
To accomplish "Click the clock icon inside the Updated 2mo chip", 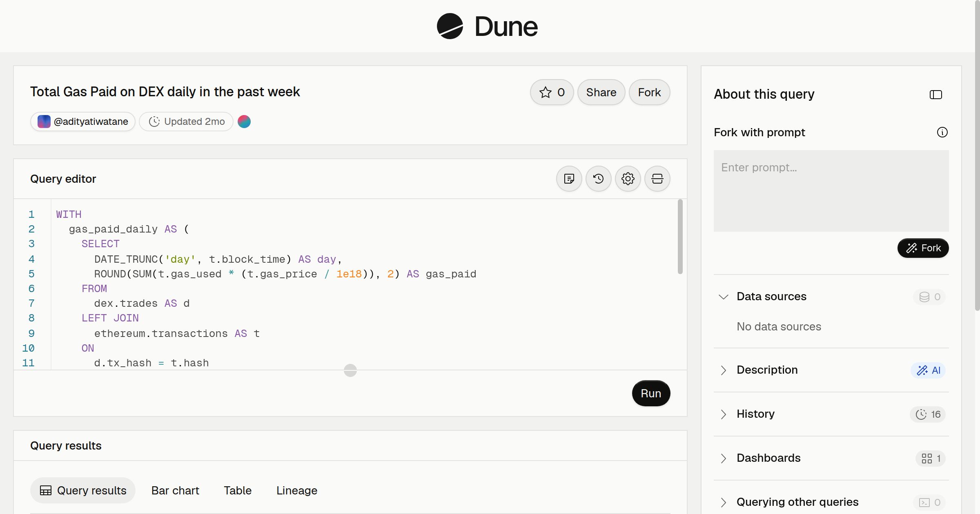I will tap(154, 122).
